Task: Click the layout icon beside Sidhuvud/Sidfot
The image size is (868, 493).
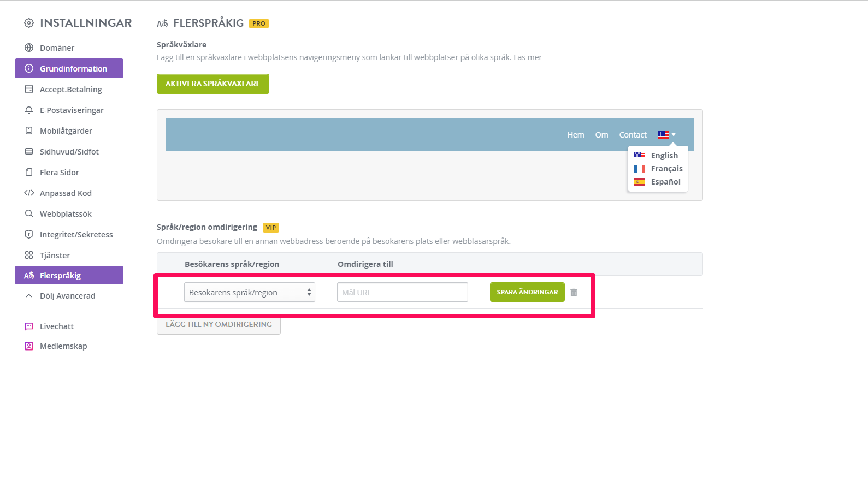Action: 29,151
